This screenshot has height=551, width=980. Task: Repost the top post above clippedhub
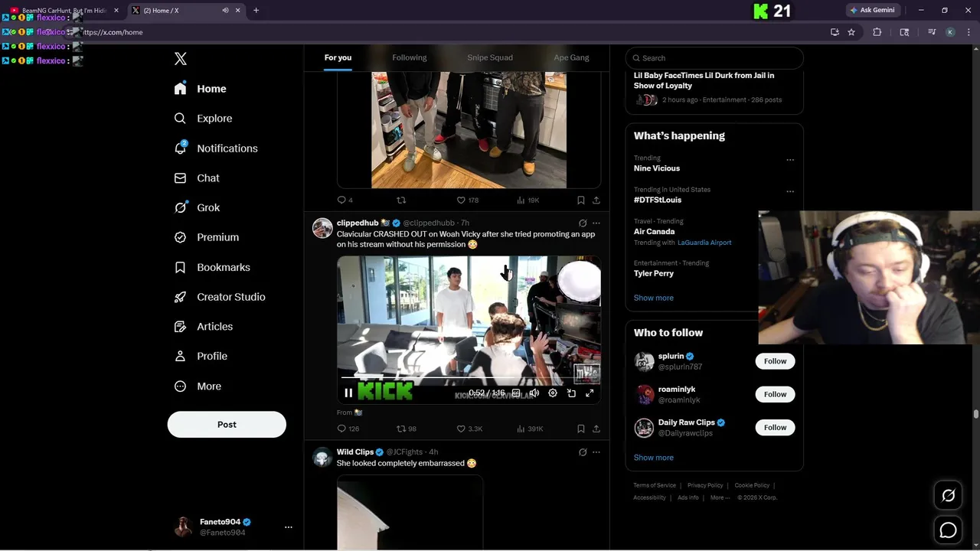coord(401,200)
